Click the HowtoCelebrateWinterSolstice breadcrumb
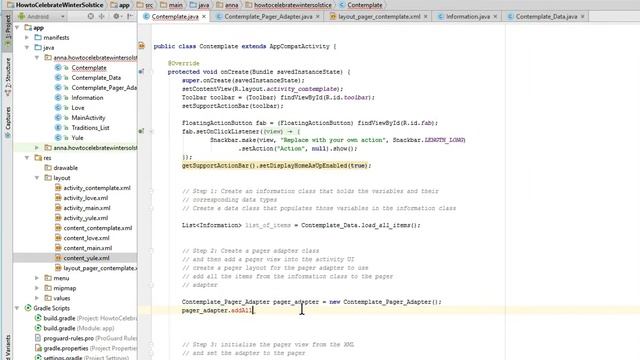The height and width of the screenshot is (360, 640). click(x=56, y=5)
